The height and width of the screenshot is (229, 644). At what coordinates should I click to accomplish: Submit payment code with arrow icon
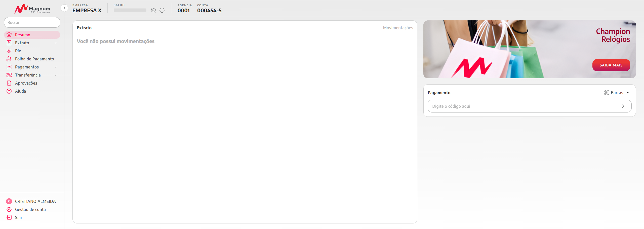tap(623, 106)
